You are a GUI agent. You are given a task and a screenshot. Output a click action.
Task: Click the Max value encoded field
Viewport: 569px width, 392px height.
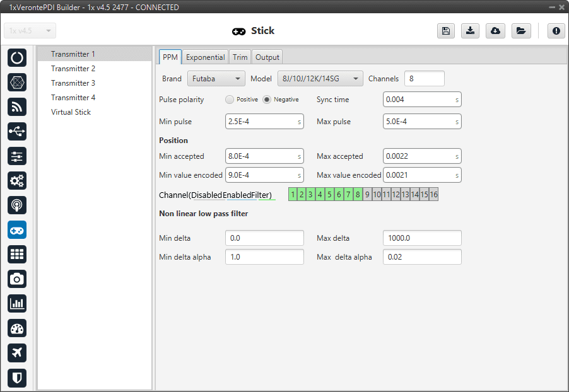pos(422,175)
